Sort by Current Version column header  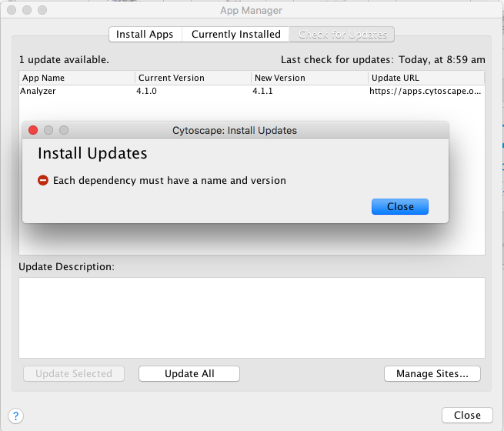pos(193,78)
